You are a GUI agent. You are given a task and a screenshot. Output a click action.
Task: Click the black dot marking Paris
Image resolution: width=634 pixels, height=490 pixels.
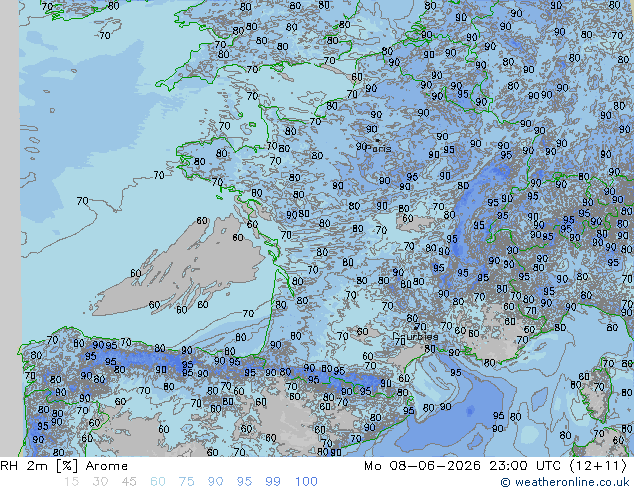[x=377, y=140]
